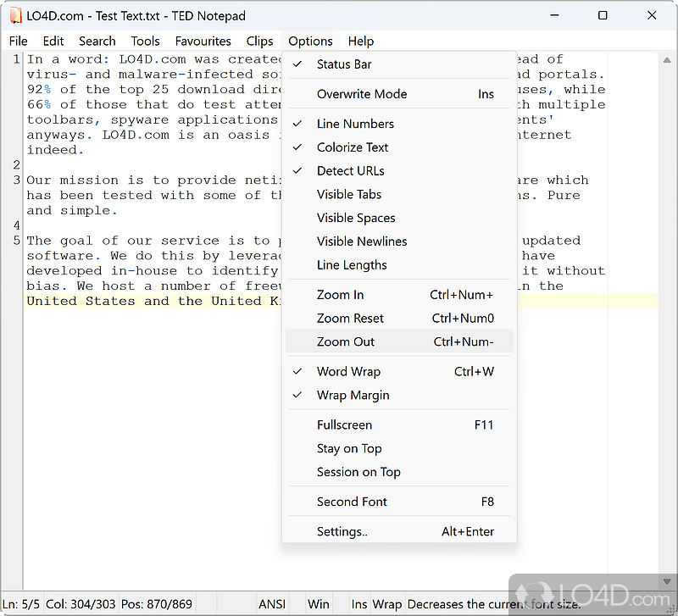Open the Search menu
The image size is (678, 616).
[97, 41]
